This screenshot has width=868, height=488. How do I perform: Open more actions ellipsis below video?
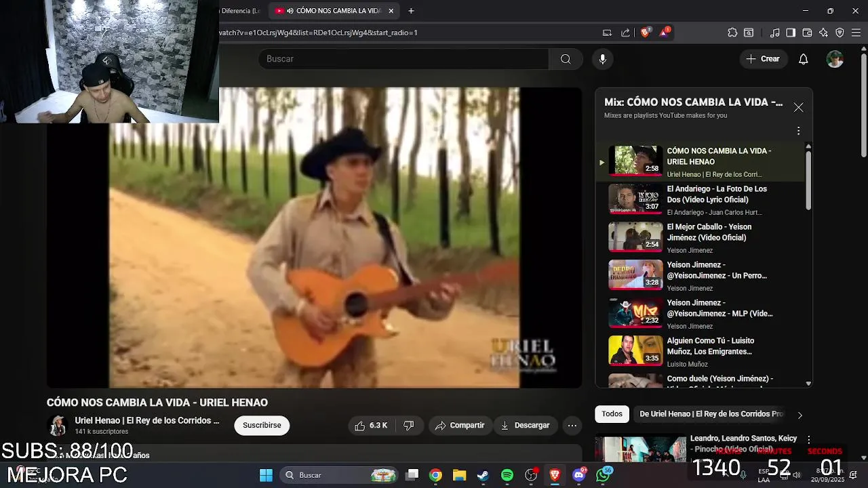point(572,426)
